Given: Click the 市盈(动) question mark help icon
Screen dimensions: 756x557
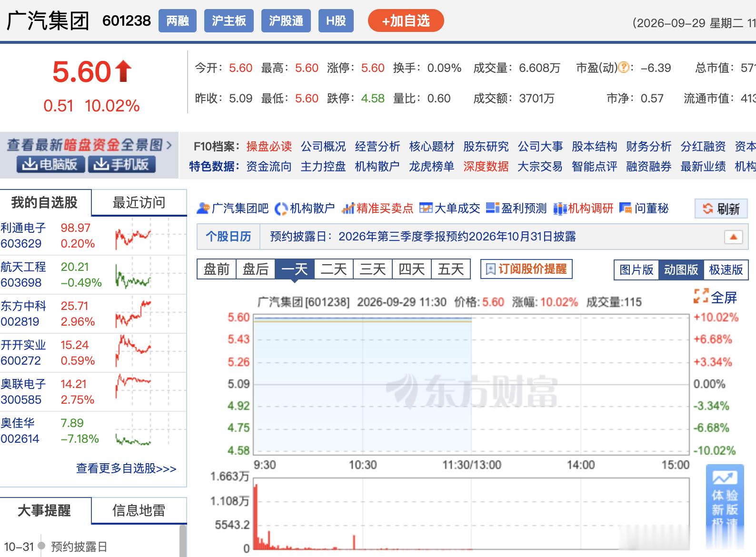Looking at the screenshot, I should click(x=623, y=68).
